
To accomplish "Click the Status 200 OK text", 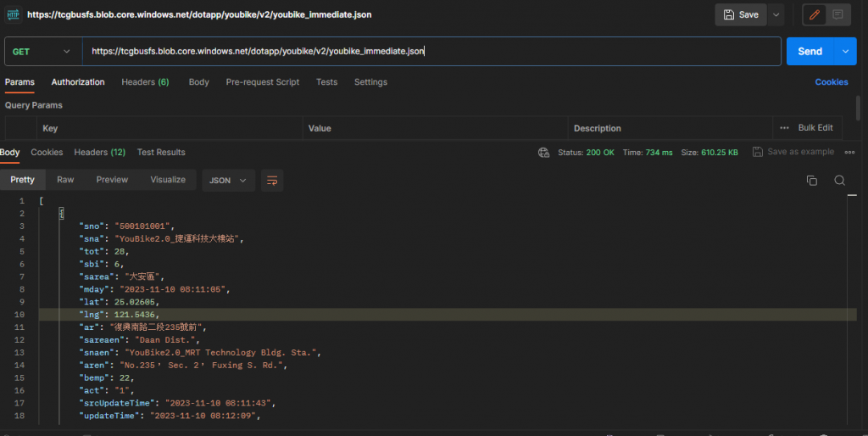I will [587, 153].
